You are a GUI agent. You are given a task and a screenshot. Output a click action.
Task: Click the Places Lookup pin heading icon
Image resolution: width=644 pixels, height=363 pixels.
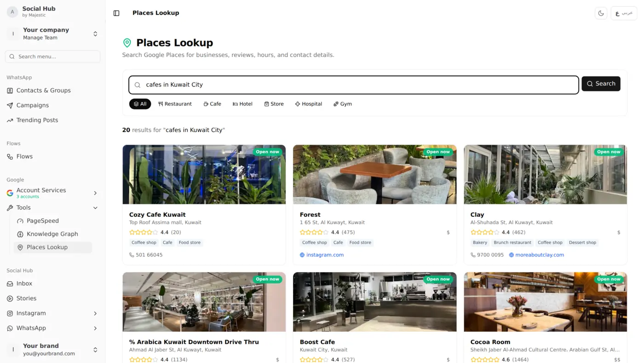tap(127, 43)
